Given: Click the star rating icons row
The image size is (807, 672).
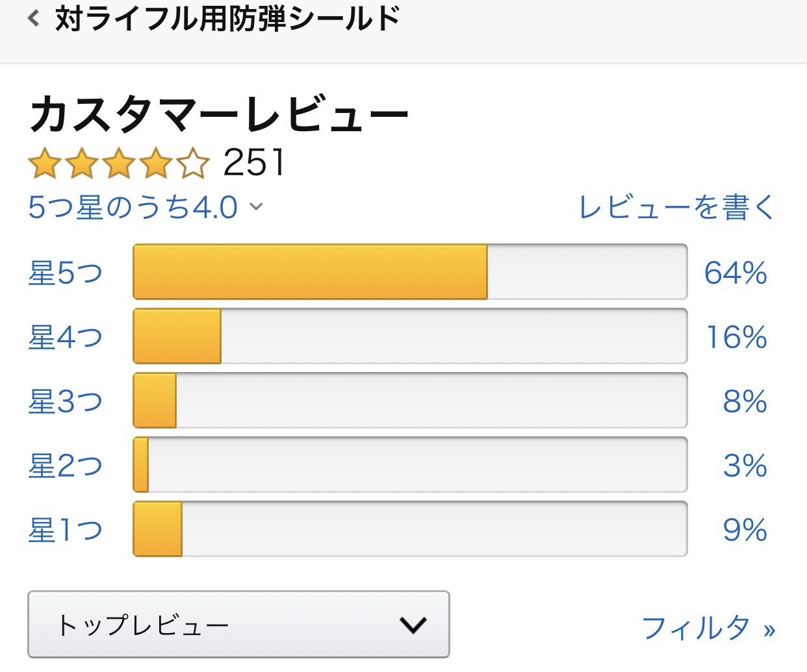Looking at the screenshot, I should pyautogui.click(x=119, y=162).
